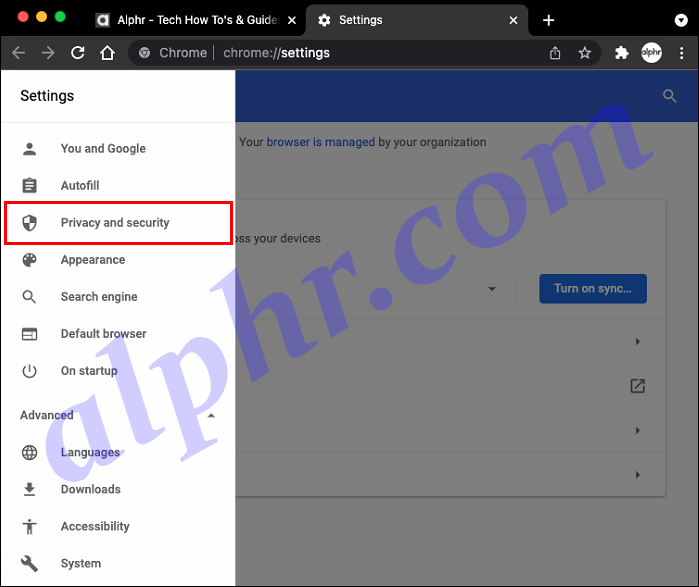Close the Settings tab
The image size is (699, 587).
513,21
